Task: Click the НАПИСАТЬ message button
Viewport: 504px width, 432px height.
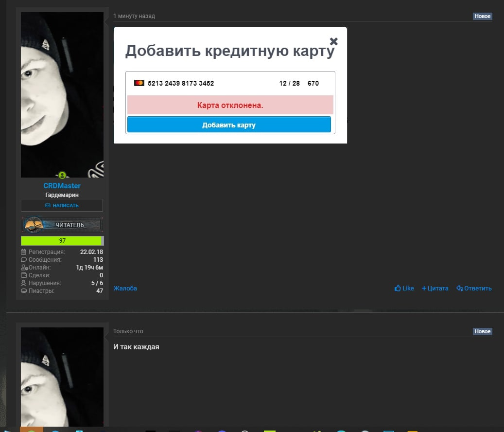Action: (62, 205)
